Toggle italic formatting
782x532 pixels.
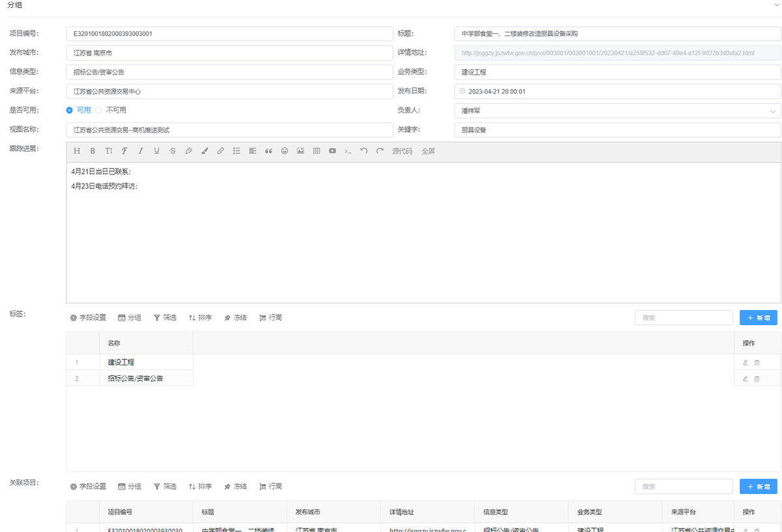point(140,151)
